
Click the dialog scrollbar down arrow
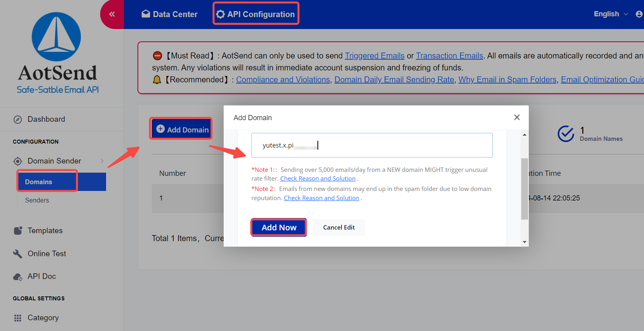coord(524,242)
